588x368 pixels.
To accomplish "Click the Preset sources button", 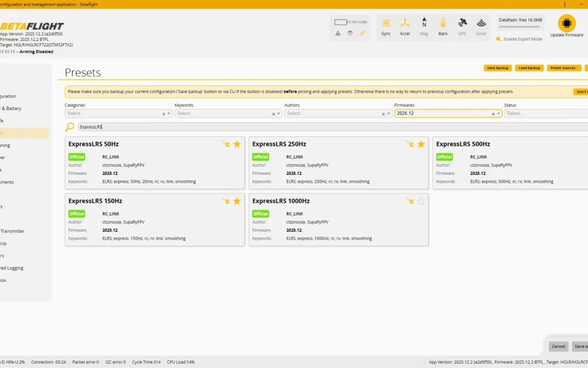I will pos(564,68).
